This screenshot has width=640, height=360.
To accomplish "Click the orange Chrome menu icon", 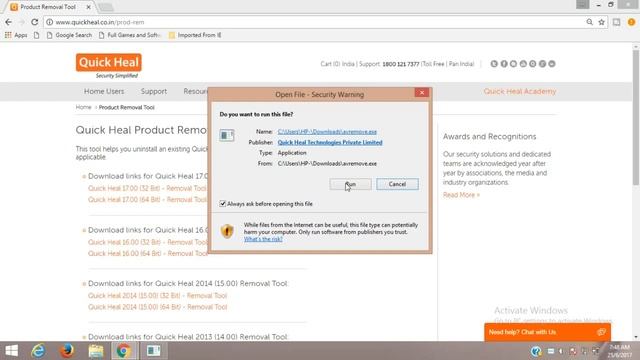I will coord(631,22).
